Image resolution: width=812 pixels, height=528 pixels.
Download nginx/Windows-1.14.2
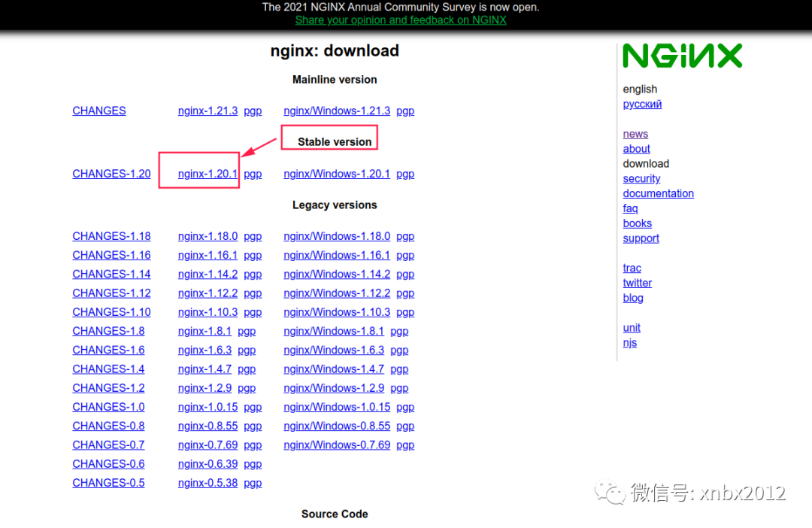click(337, 274)
